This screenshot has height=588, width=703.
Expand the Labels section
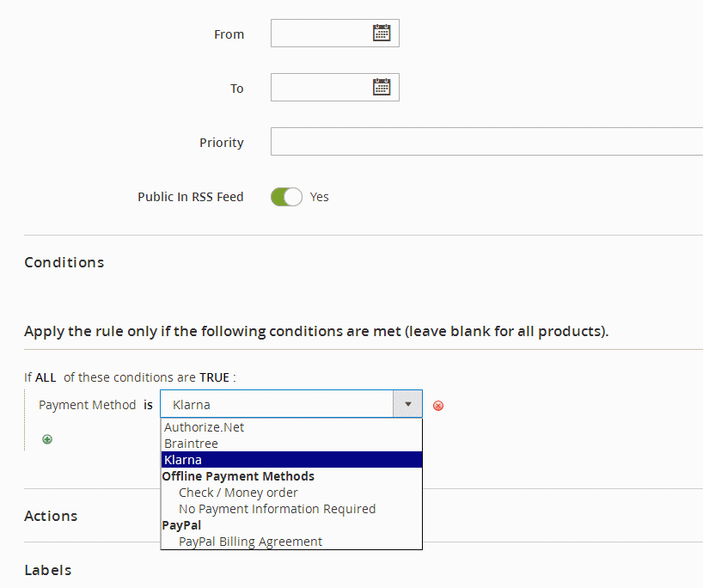[x=47, y=570]
